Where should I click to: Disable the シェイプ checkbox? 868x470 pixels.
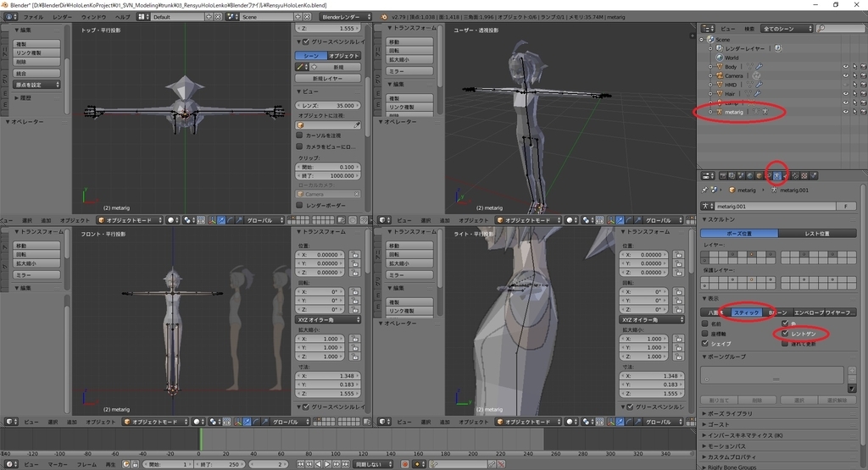(704, 343)
